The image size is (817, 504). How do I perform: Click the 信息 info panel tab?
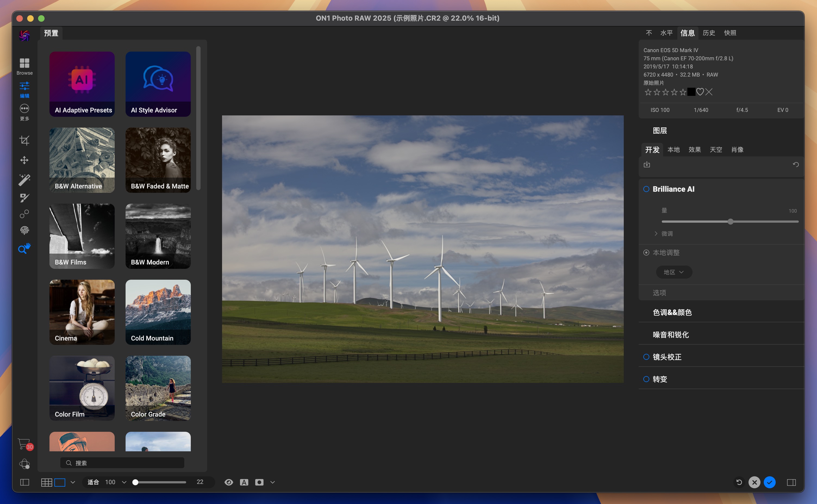click(688, 33)
